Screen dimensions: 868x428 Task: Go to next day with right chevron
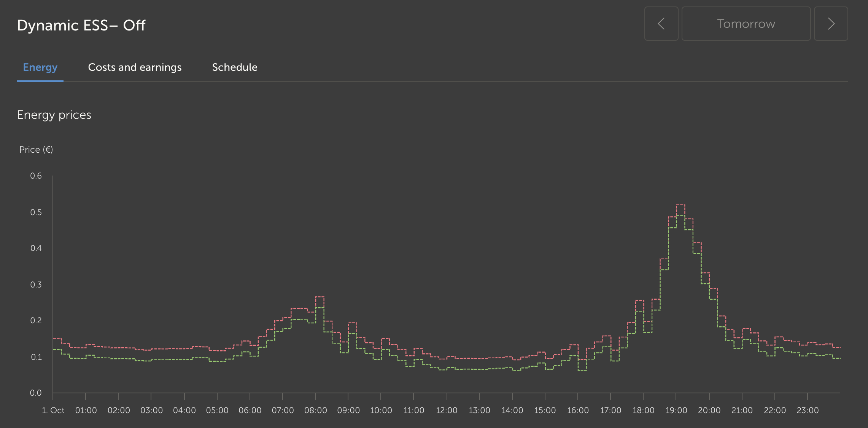pyautogui.click(x=831, y=24)
